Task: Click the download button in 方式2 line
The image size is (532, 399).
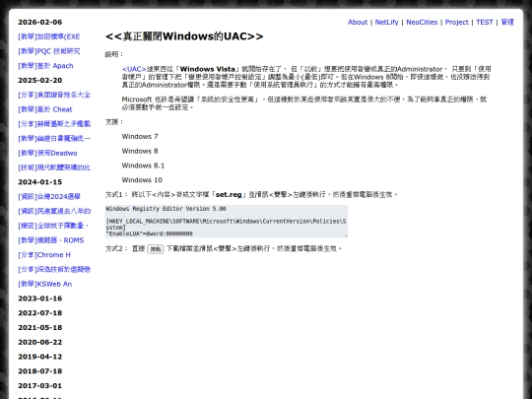Action: point(156,249)
